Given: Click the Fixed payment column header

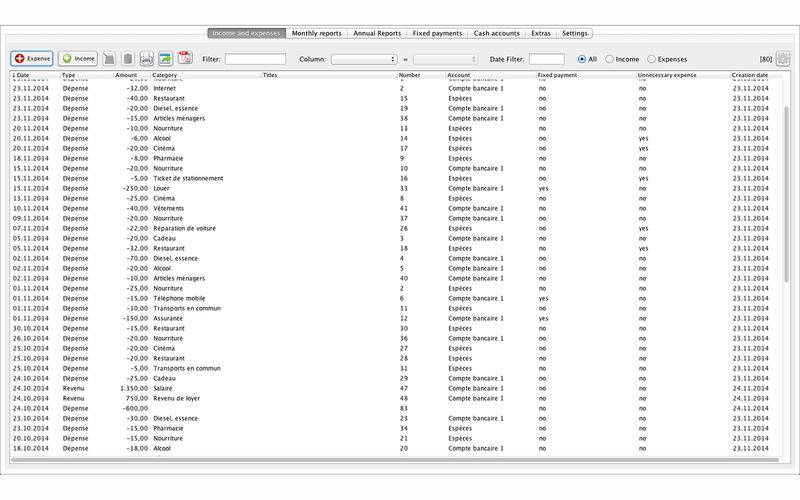Looking at the screenshot, I should point(586,75).
